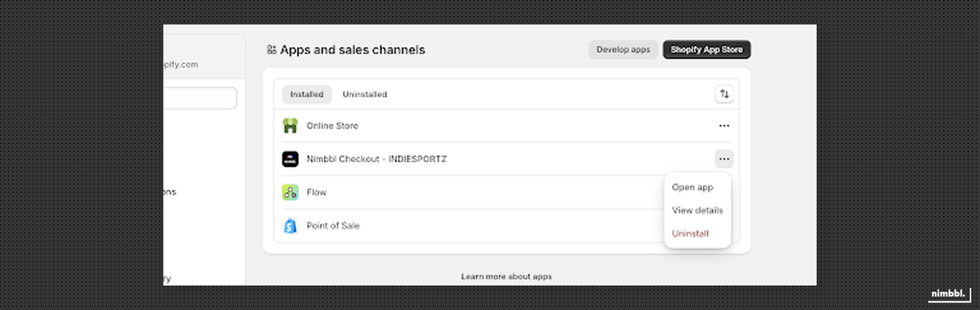Click the Develop apps button
The width and height of the screenshot is (980, 310).
tap(623, 49)
